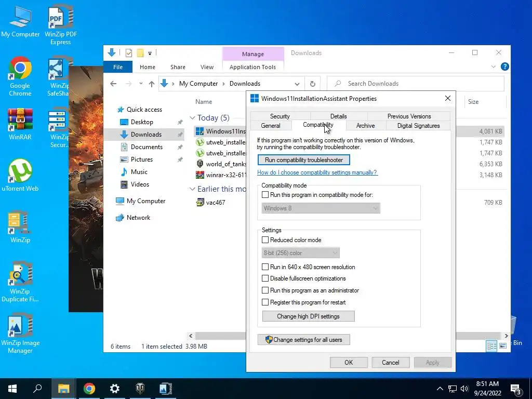Open taskbar search magnifier
Viewport: 532px width, 399px height.
(x=37, y=389)
